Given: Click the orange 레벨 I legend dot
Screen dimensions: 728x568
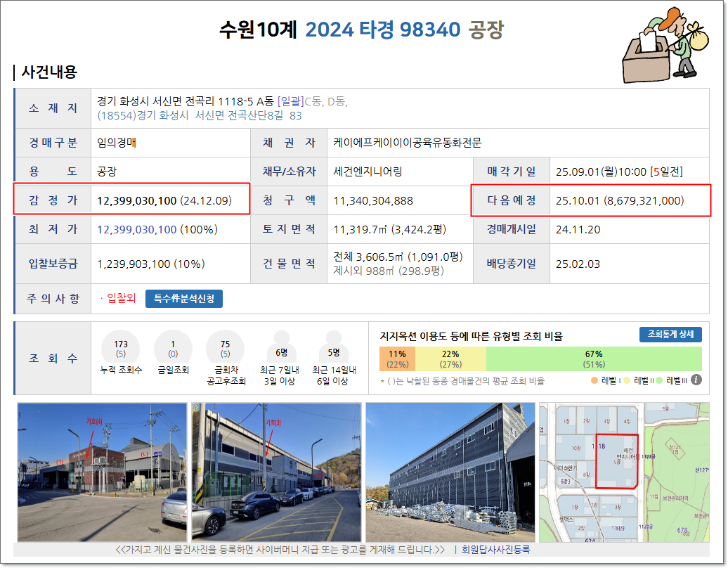Looking at the screenshot, I should pyautogui.click(x=594, y=380).
